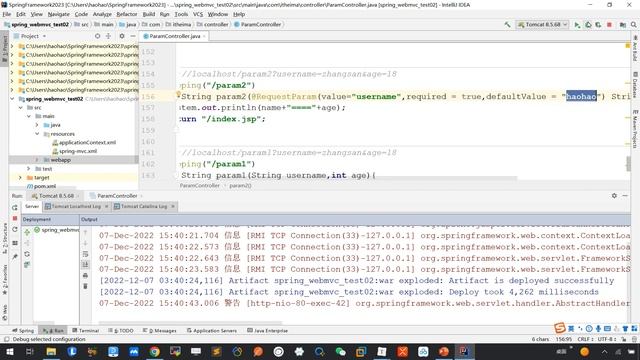Open the TODO tool window
Viewport: 640px width, 360px height.
pyautogui.click(x=121, y=331)
